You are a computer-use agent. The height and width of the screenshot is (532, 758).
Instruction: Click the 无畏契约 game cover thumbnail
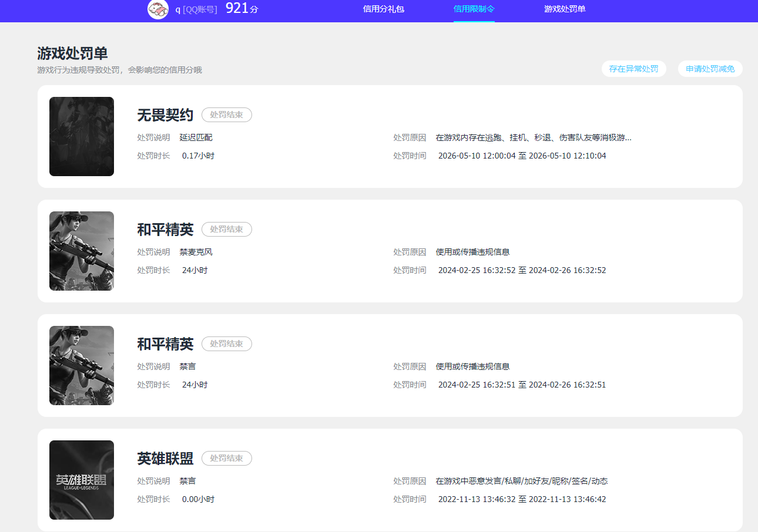click(x=82, y=136)
